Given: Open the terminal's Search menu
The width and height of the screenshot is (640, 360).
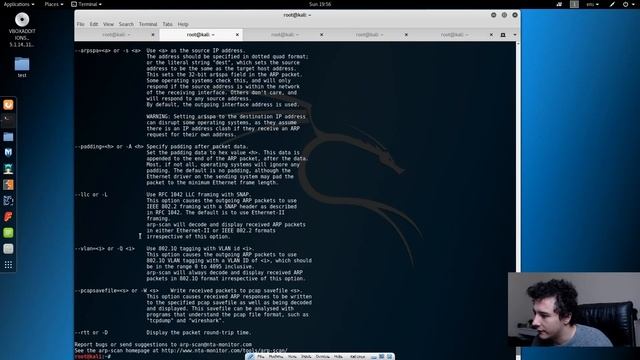Looking at the screenshot, I should (x=126, y=24).
